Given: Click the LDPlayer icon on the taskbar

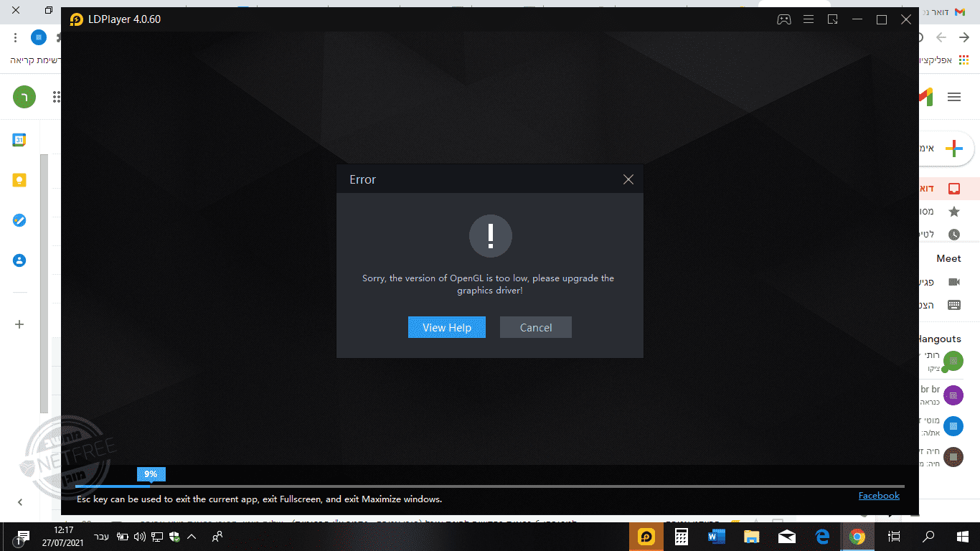Looking at the screenshot, I should point(646,537).
